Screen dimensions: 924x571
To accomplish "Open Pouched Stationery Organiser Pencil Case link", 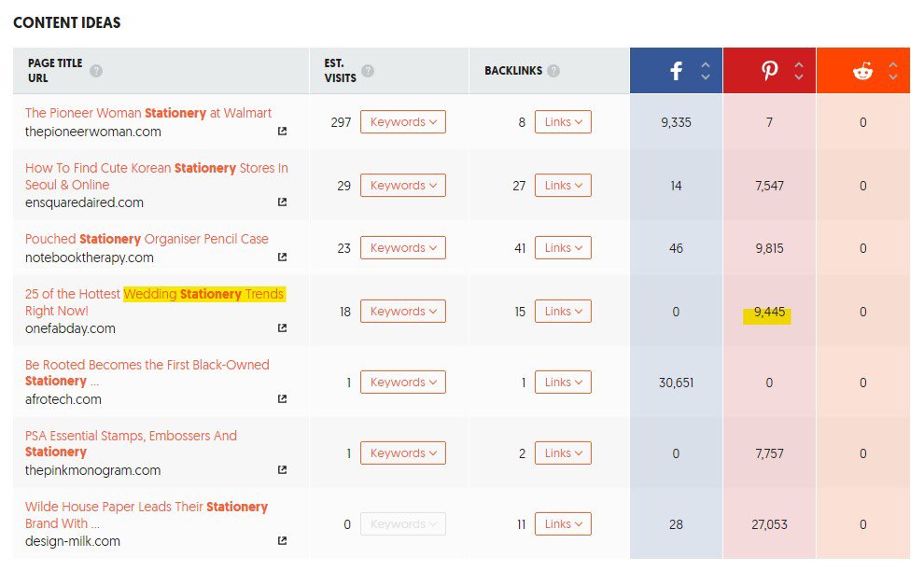I will click(x=147, y=239).
